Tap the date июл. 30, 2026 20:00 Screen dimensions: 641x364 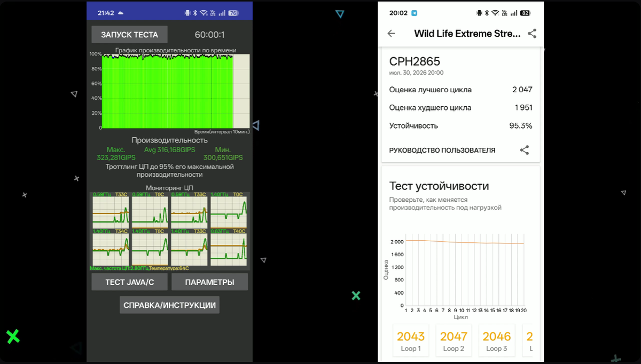click(x=416, y=73)
